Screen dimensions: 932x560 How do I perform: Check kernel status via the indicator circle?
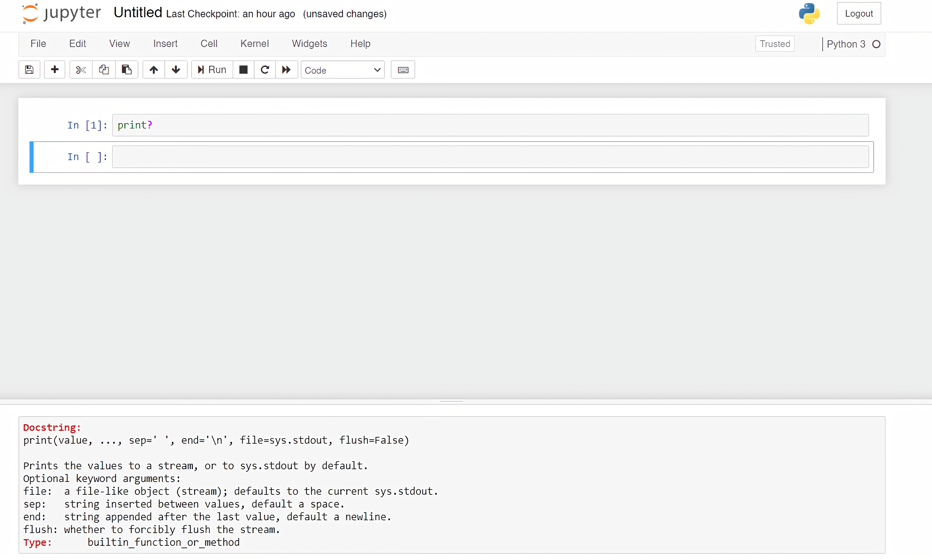(x=876, y=44)
